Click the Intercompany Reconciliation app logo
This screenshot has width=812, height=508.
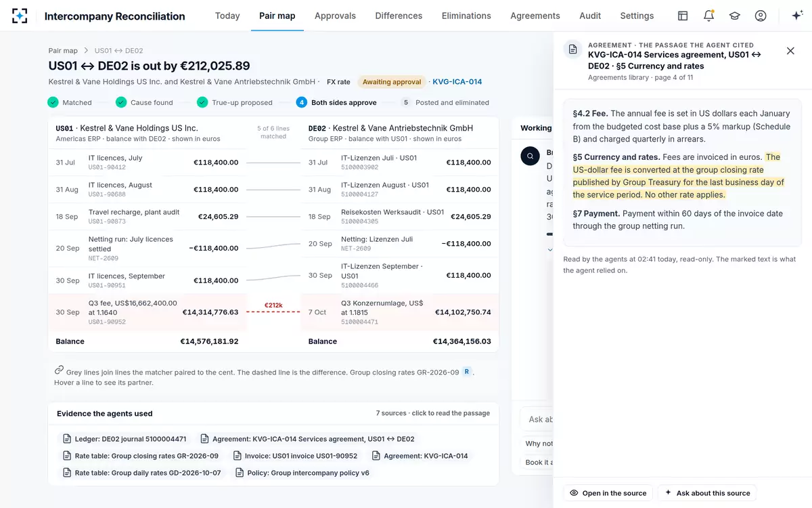coord(20,16)
